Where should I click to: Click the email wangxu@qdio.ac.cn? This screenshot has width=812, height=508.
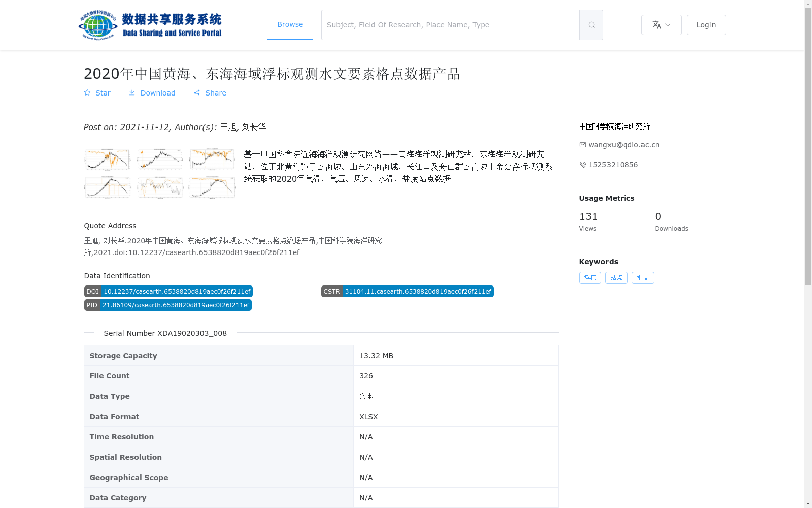pyautogui.click(x=624, y=145)
